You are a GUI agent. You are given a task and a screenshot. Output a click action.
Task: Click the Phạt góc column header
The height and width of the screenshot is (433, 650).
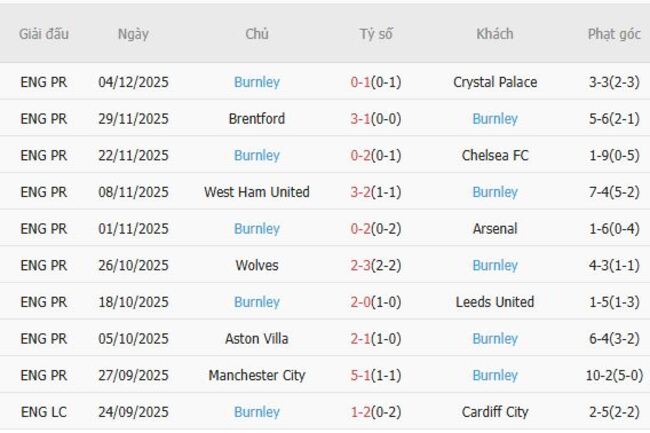[x=614, y=34]
